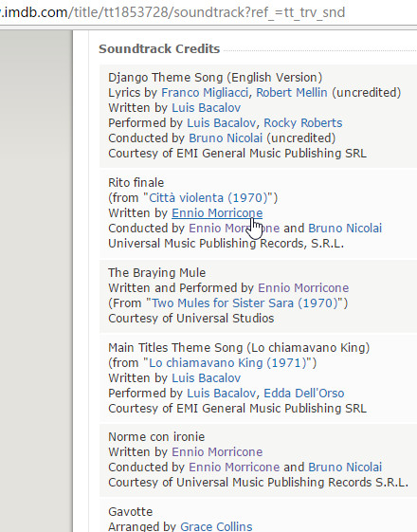Open the Grace Collins arranger link
The image size is (417, 532).
(x=216, y=526)
